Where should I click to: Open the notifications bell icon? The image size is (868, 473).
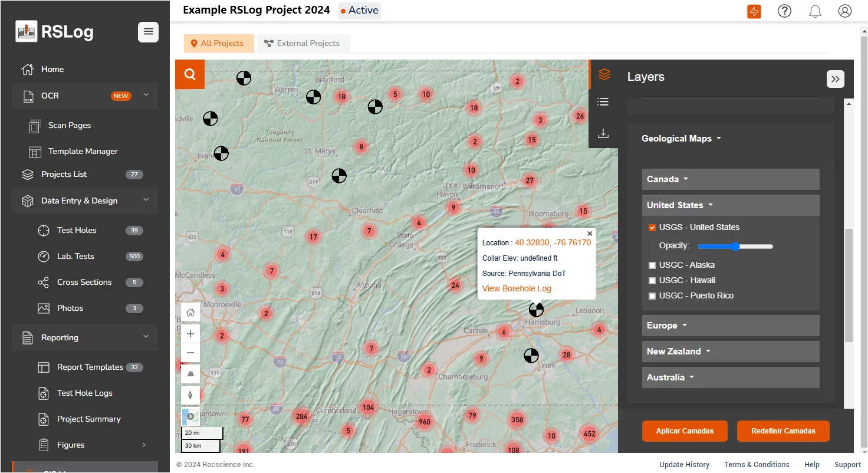point(815,11)
